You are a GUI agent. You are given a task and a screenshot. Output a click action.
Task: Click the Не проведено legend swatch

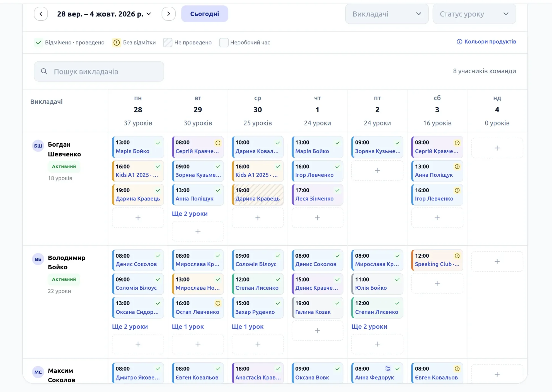167,42
